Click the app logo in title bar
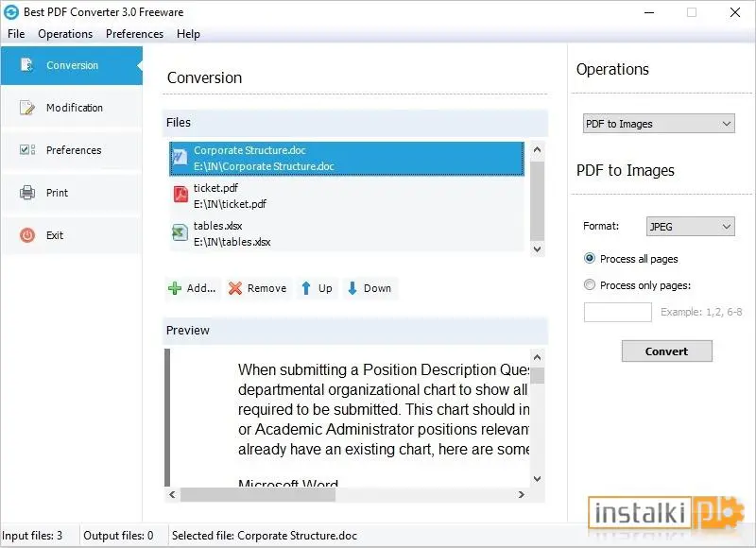Image resolution: width=756 pixels, height=548 pixels. (11, 12)
